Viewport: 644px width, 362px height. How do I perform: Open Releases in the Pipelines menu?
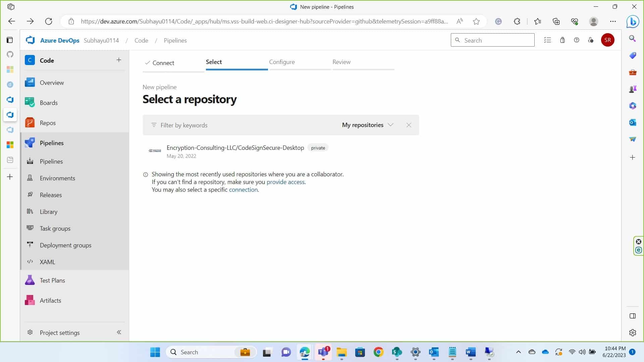[x=51, y=195]
